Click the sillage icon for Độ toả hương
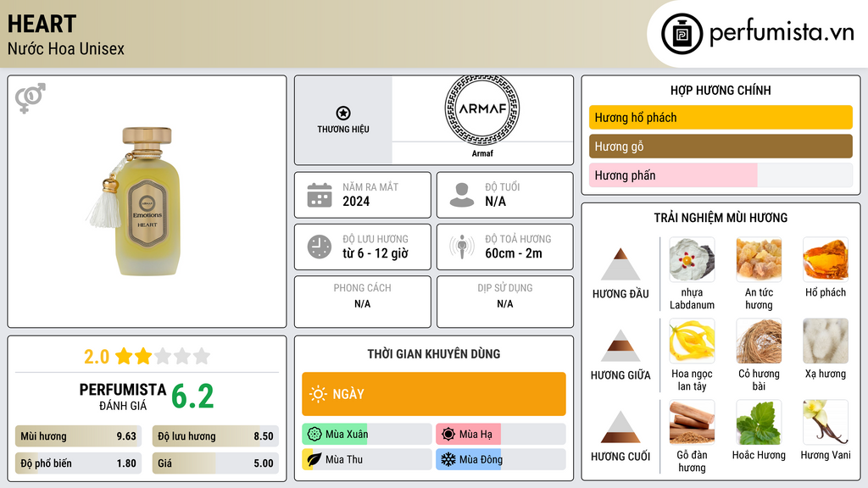The width and height of the screenshot is (868, 488). pyautogui.click(x=462, y=247)
